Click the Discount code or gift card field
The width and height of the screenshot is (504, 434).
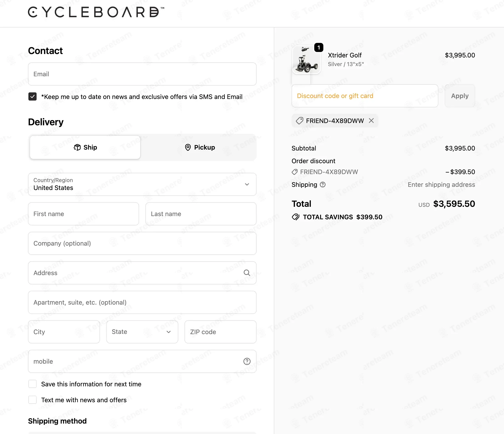pos(365,96)
